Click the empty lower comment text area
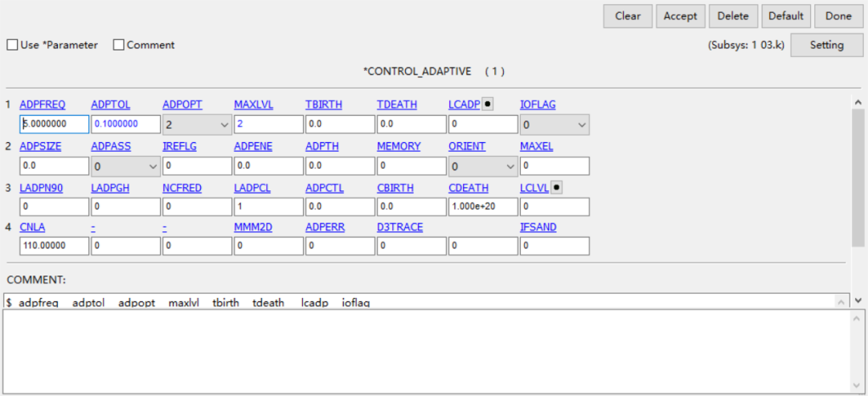Image resolution: width=868 pixels, height=396 pixels. click(x=426, y=351)
